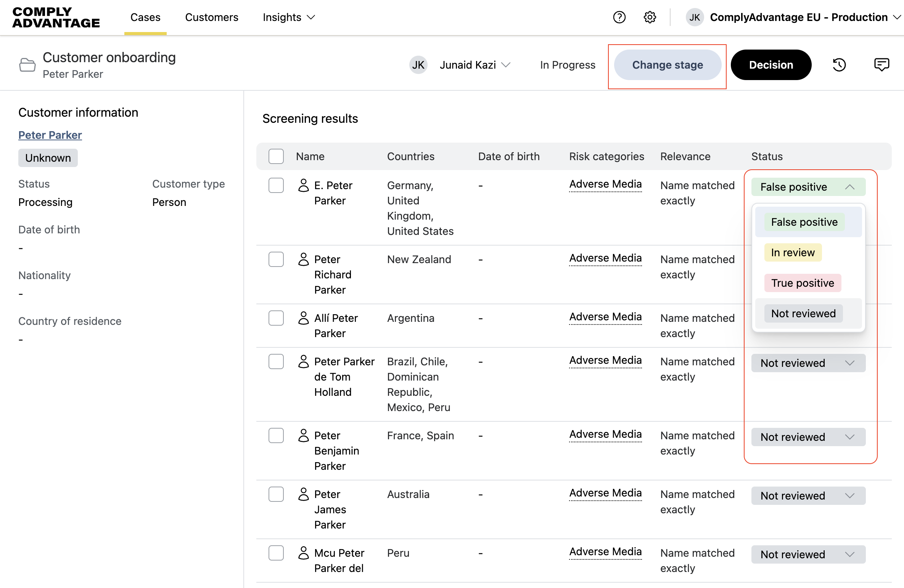Choose True positive from status menu
Image resolution: width=904 pixels, height=588 pixels.
803,283
